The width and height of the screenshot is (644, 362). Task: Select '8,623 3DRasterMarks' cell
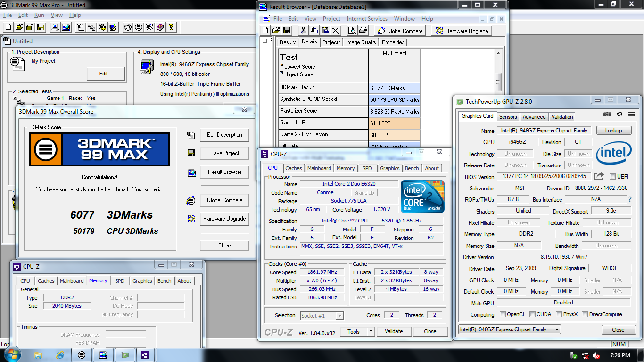[x=394, y=111]
